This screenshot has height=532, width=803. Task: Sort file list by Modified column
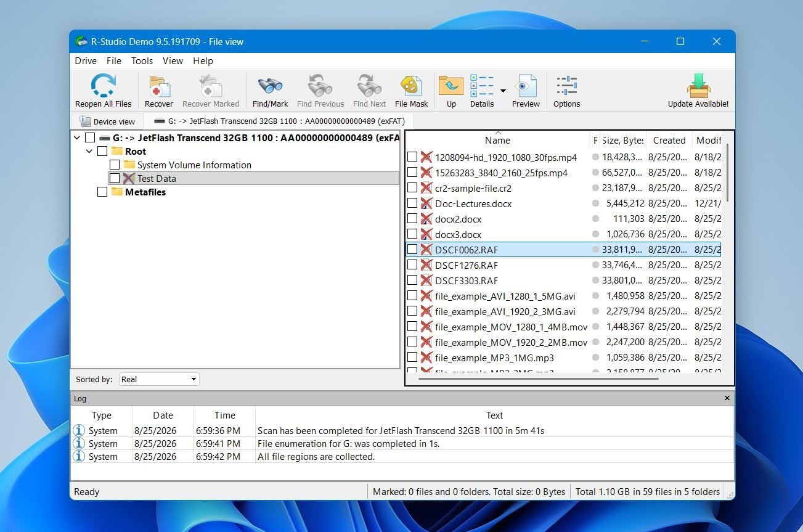tap(708, 140)
